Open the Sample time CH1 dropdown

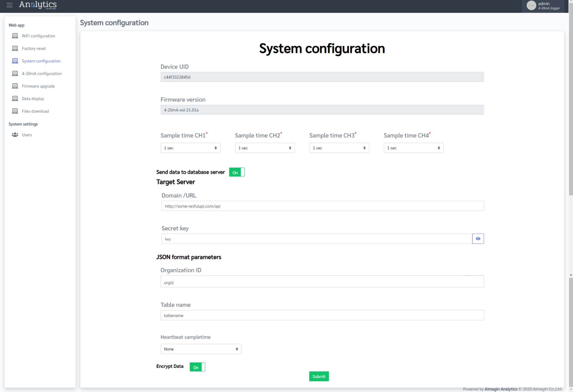(190, 148)
